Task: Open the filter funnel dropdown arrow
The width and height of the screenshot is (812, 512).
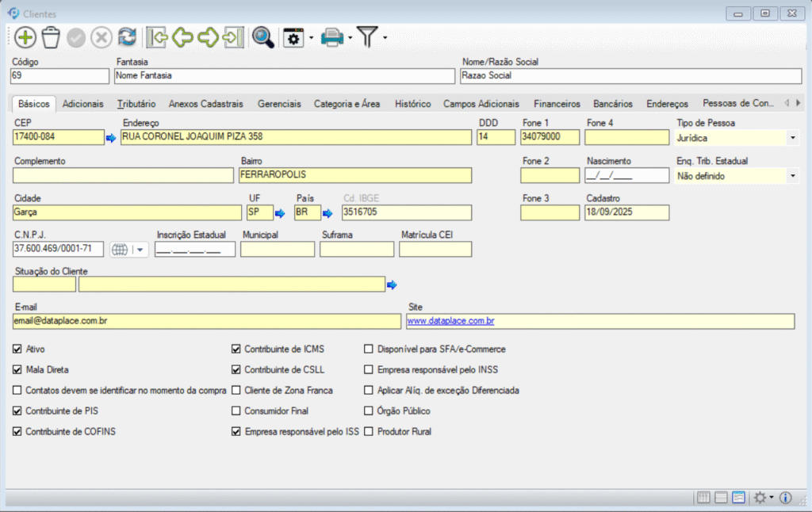Action: coord(385,37)
